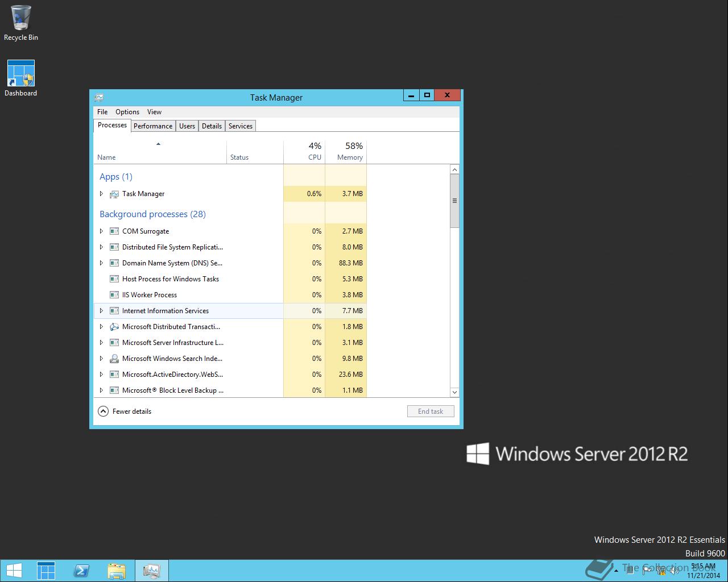Screen dimensions: 728x582
Task: Expand the Internet Information Services entry
Action: coord(101,311)
